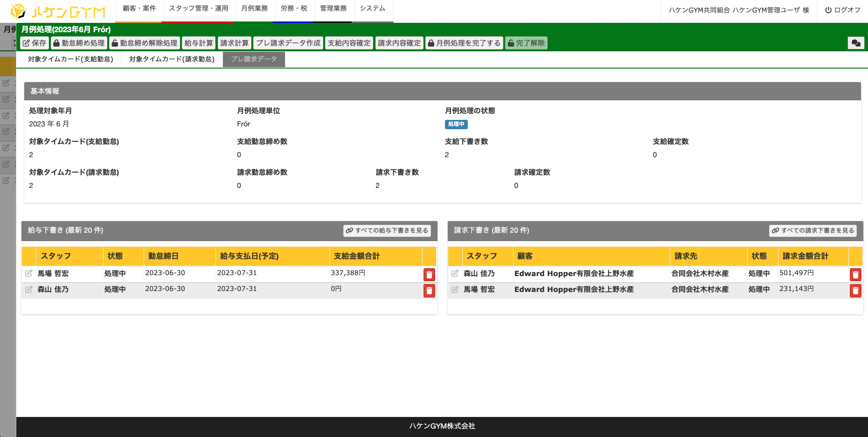The height and width of the screenshot is (437, 868).
Task: Run 勤怠締め解除処理
Action: coord(144,43)
